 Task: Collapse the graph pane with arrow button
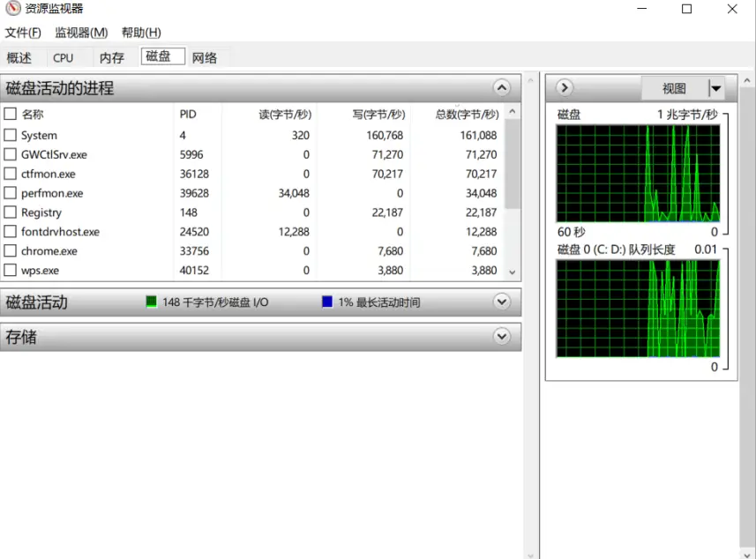564,87
